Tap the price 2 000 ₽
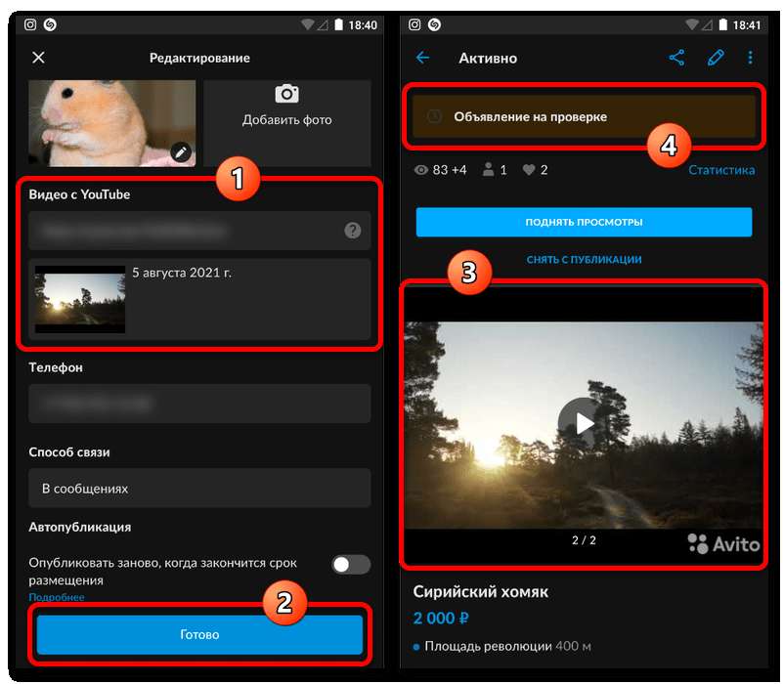This screenshot has height=684, width=784. click(441, 619)
